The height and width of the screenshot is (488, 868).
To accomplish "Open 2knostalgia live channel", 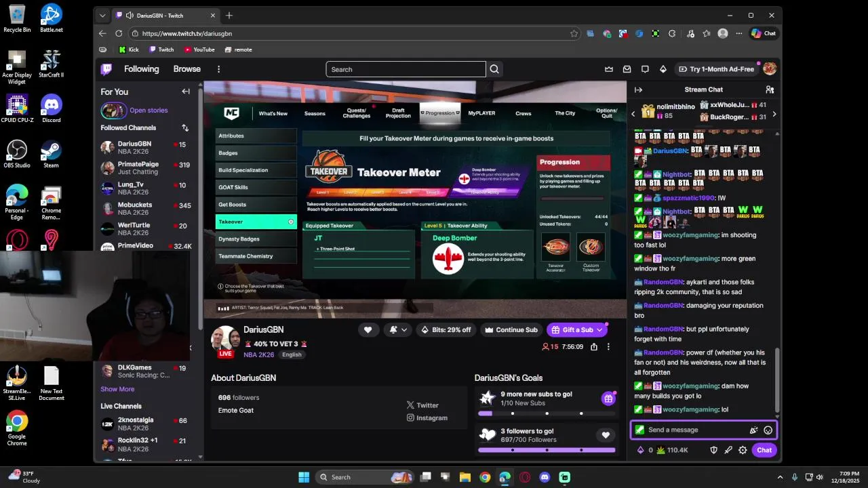I will point(146,424).
